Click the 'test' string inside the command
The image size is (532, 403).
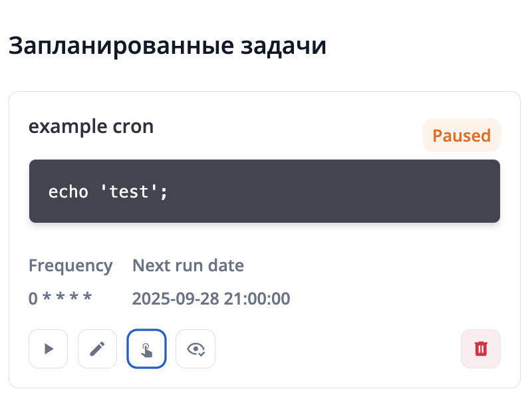coord(128,192)
